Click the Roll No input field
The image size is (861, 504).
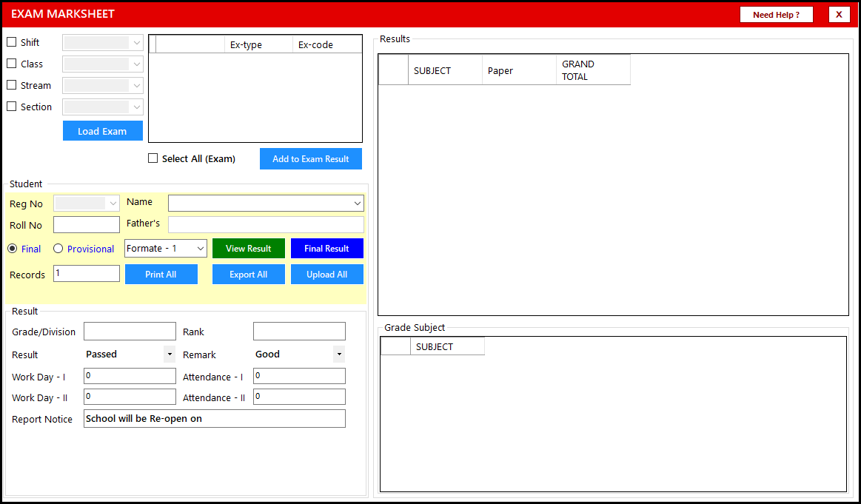click(86, 224)
